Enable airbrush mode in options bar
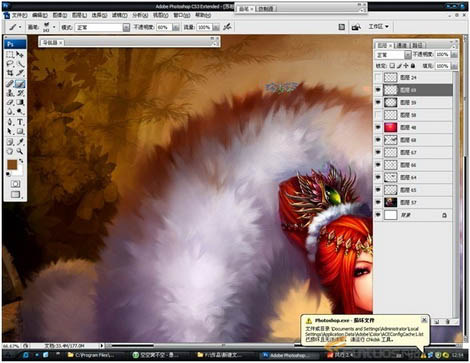 227,27
